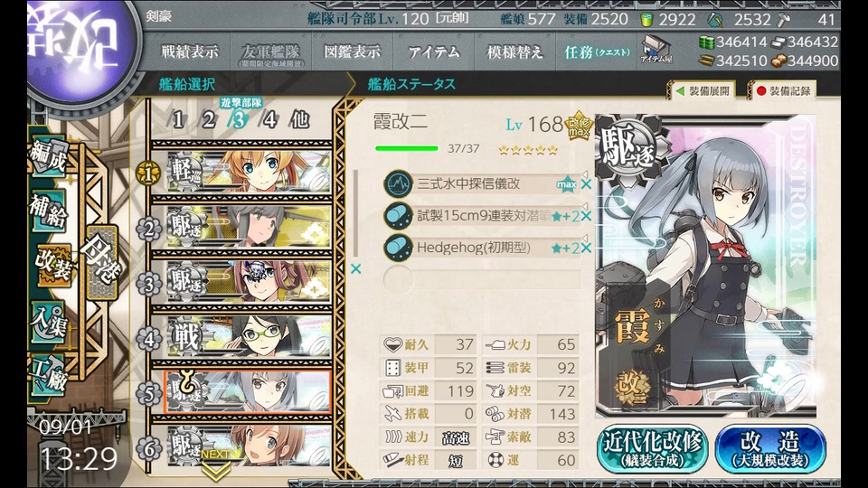The height and width of the screenshot is (488, 868).
Task: Click the Hedgehog(初期型) depth charge icon
Action: (x=398, y=248)
